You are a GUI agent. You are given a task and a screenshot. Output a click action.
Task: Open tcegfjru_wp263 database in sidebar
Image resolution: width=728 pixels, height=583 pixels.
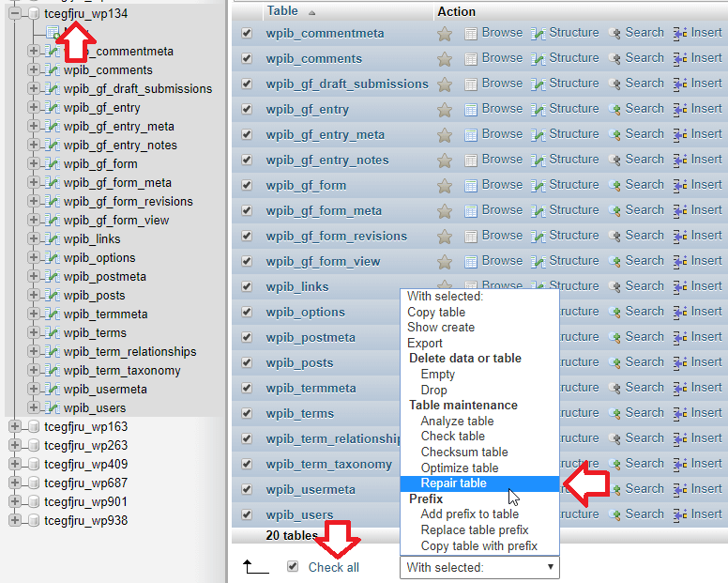[86, 446]
